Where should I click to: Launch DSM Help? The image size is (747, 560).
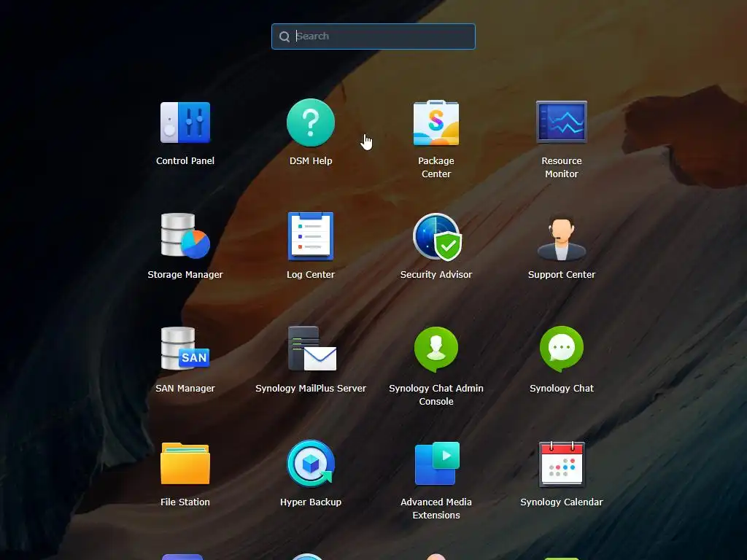coord(311,122)
